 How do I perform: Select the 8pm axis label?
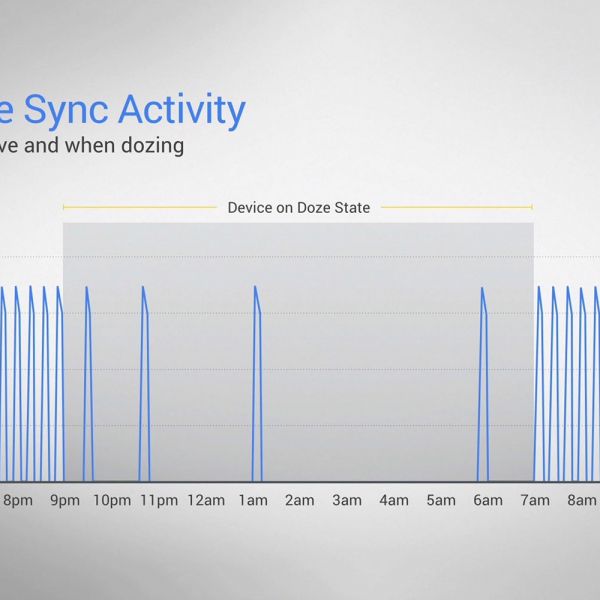18,500
